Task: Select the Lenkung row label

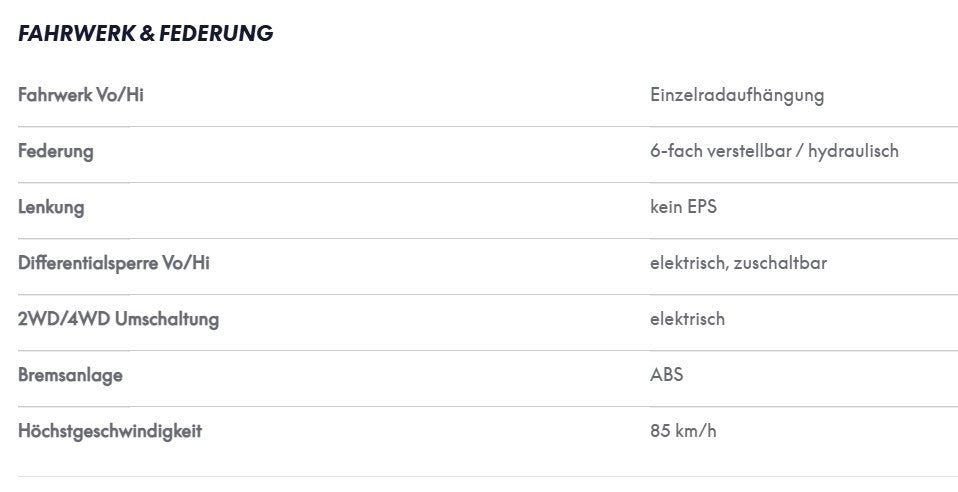Action: (51, 208)
